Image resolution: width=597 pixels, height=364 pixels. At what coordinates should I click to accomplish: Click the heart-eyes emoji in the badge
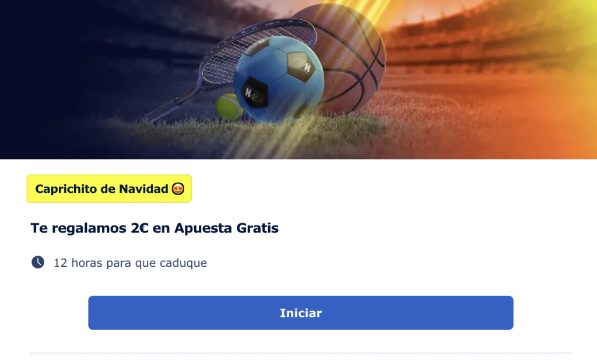[178, 189]
